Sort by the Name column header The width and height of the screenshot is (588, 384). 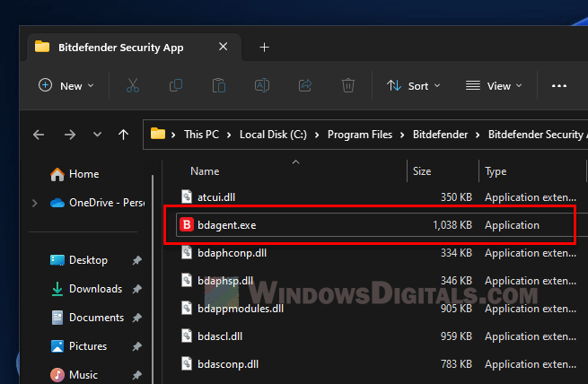click(x=205, y=171)
